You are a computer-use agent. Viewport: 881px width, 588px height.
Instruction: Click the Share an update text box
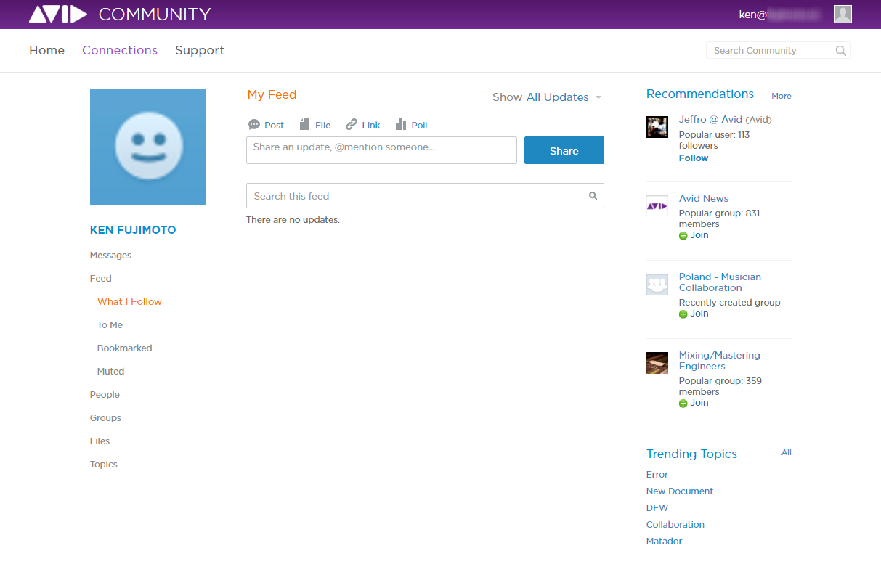(x=381, y=150)
